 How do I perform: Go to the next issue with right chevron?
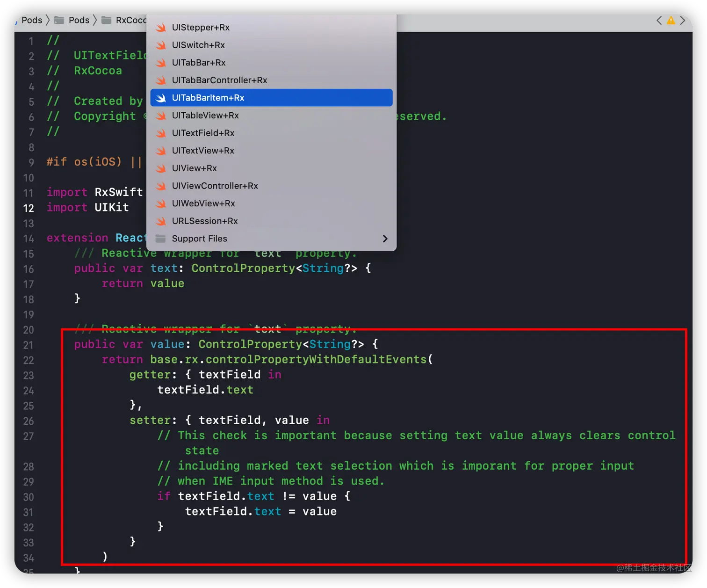point(683,21)
